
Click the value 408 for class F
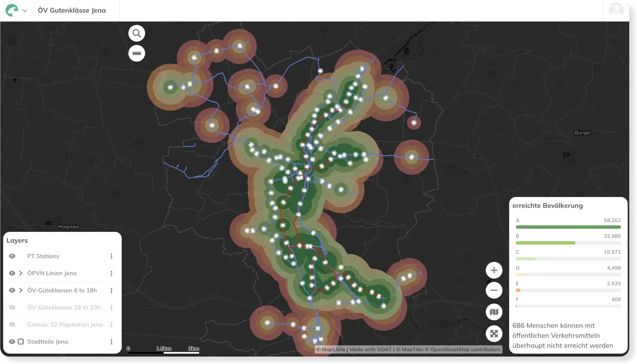click(x=616, y=299)
